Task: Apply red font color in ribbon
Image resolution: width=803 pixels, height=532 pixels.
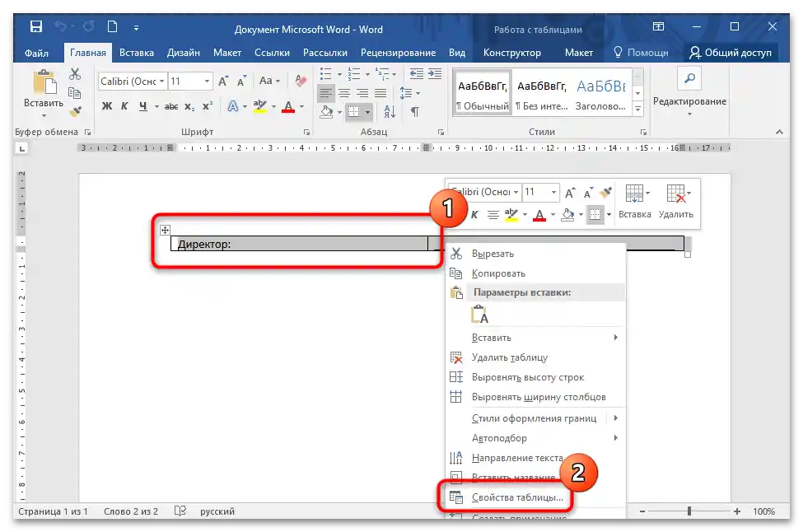Action: pyautogui.click(x=288, y=106)
